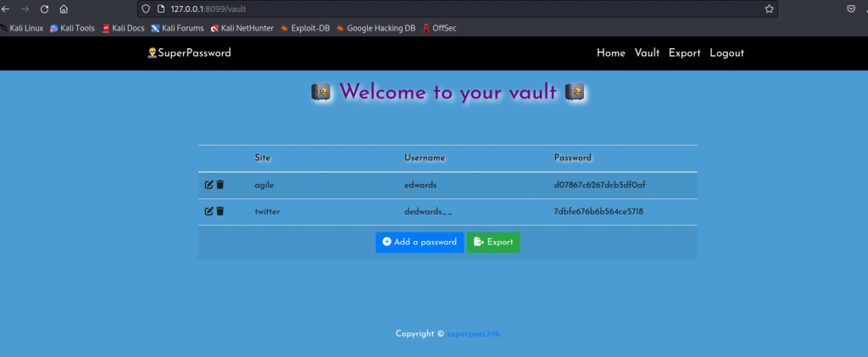Open the Home navigation item
Viewport: 868px width, 357px height.
tap(610, 53)
